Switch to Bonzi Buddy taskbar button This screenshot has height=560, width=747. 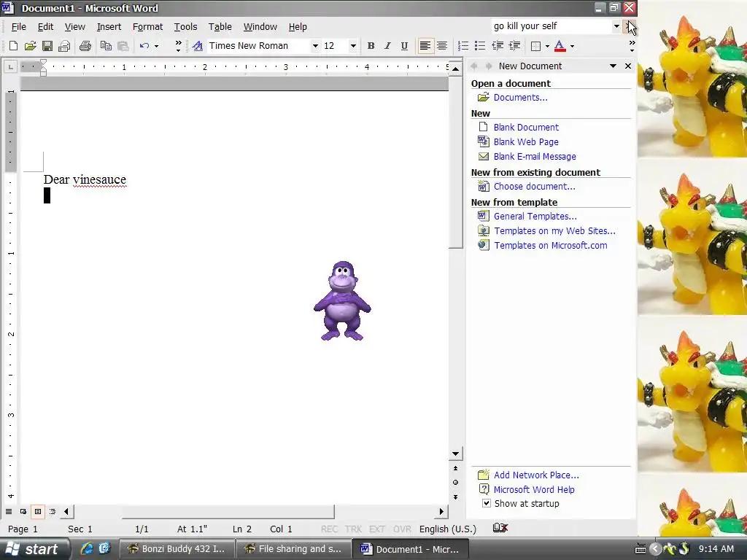coord(177,548)
